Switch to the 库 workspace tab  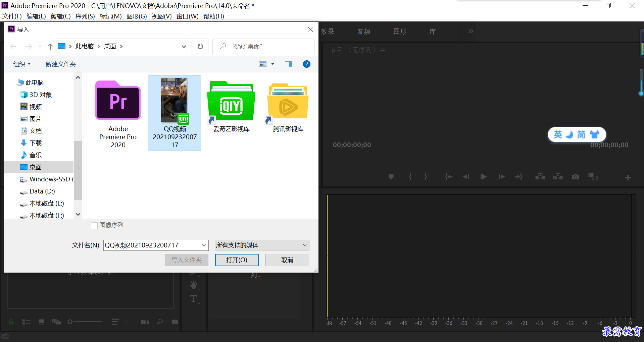(433, 32)
